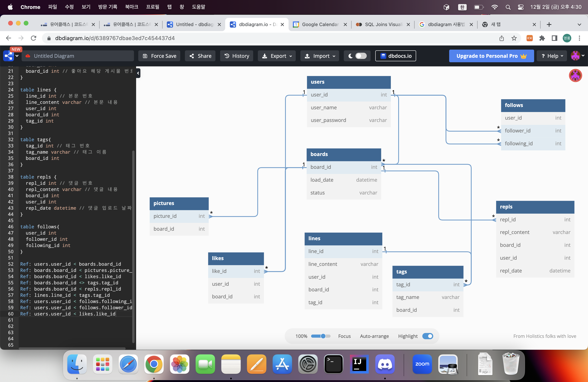Open the dbdocs.io link
This screenshot has width=588, height=382.
(395, 56)
